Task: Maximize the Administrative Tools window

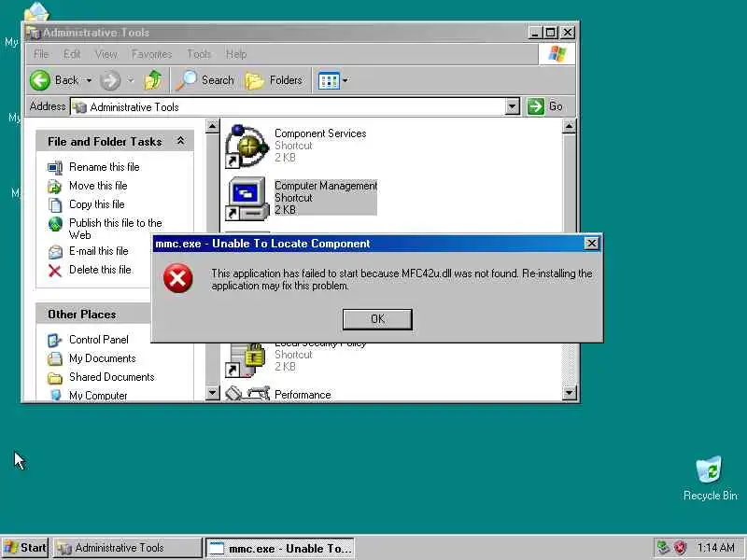Action: click(551, 33)
